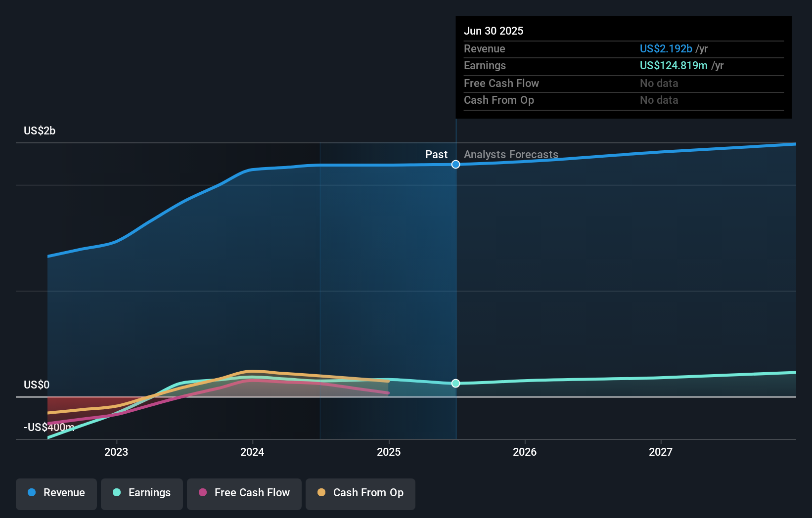Screen dimensions: 812x518
Task: Toggle the Earnings legend button
Action: (x=142, y=494)
